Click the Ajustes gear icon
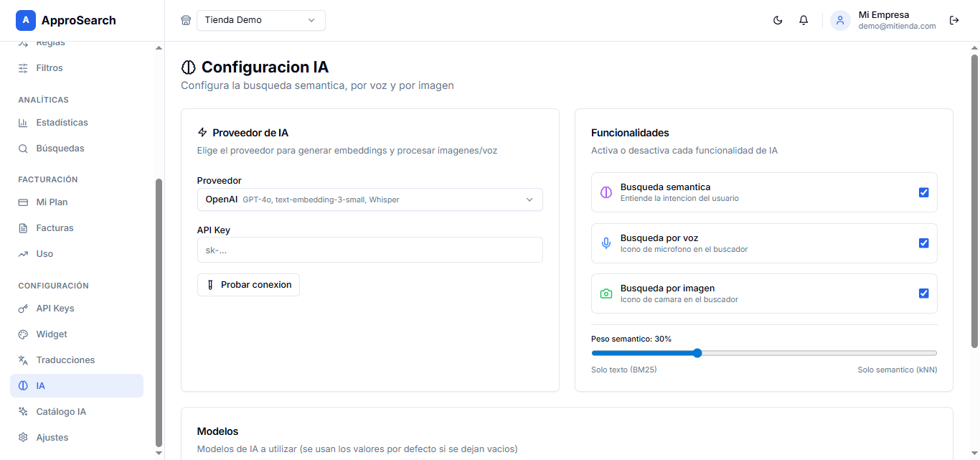The width and height of the screenshot is (980, 460). click(23, 438)
